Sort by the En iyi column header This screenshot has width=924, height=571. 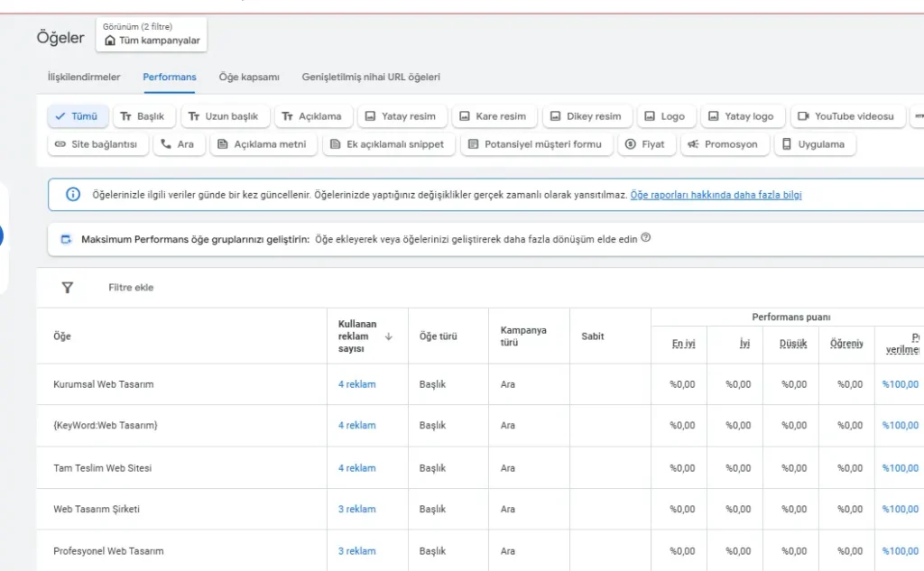point(683,344)
